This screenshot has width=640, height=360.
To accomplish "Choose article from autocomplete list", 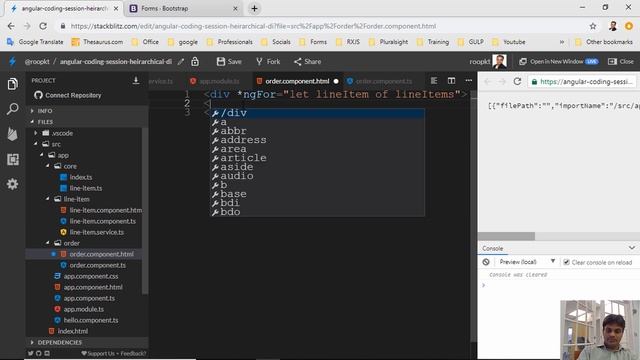I will pos(317,158).
